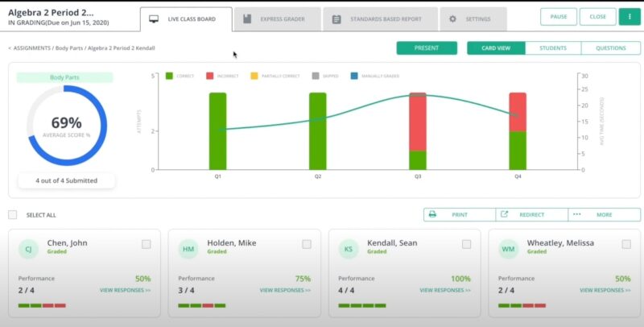Switch to the Questions view
The width and height of the screenshot is (644, 327).
tap(610, 48)
